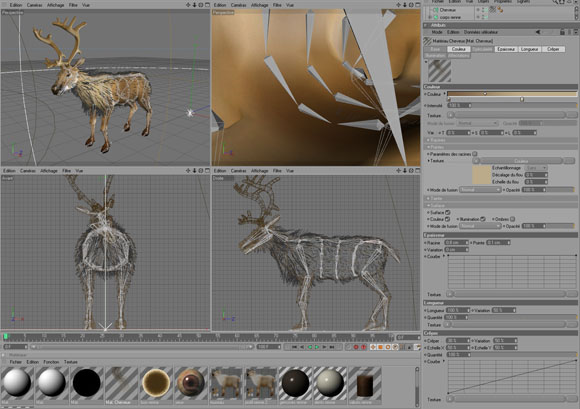Switch to the Epaisseur tab
The height and width of the screenshot is (409, 580).
pos(506,49)
